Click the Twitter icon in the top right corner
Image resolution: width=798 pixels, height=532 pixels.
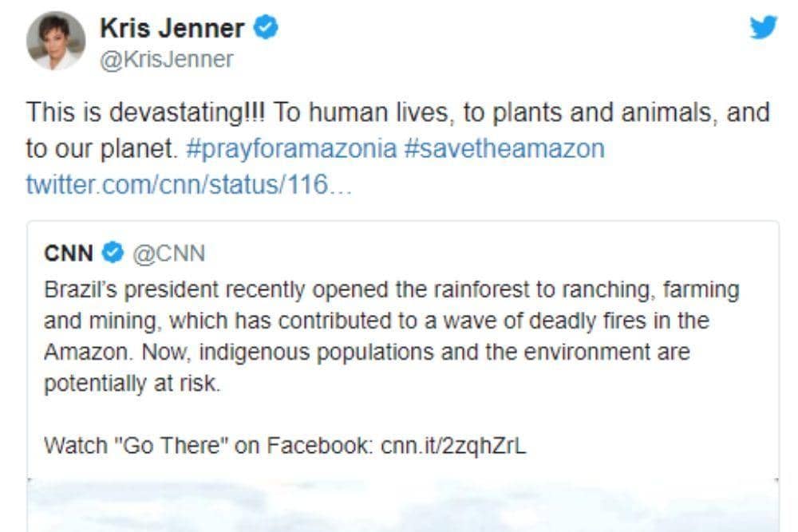click(763, 26)
